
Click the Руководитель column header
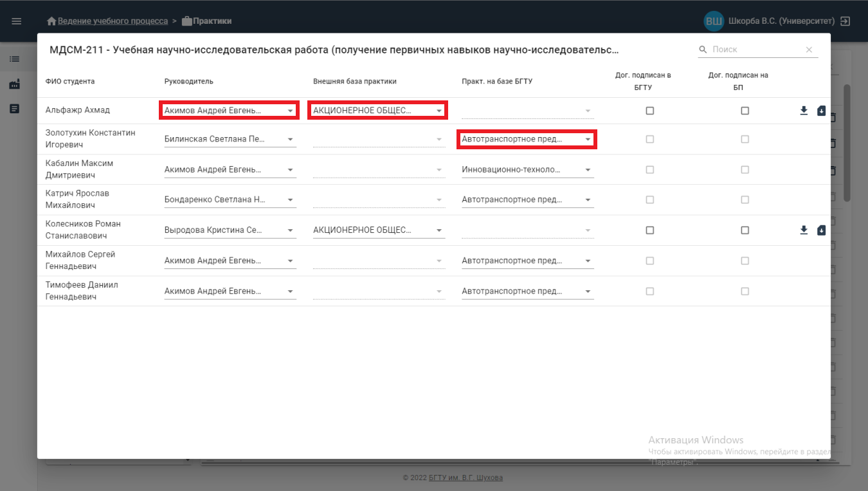[189, 82]
